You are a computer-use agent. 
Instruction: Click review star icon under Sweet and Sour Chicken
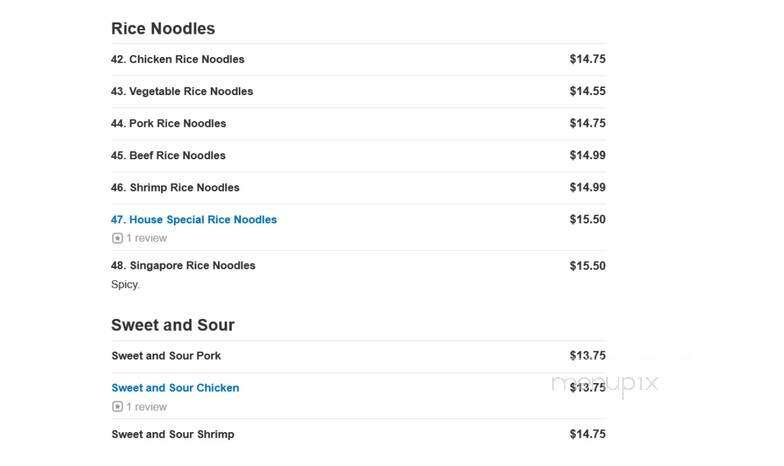117,407
